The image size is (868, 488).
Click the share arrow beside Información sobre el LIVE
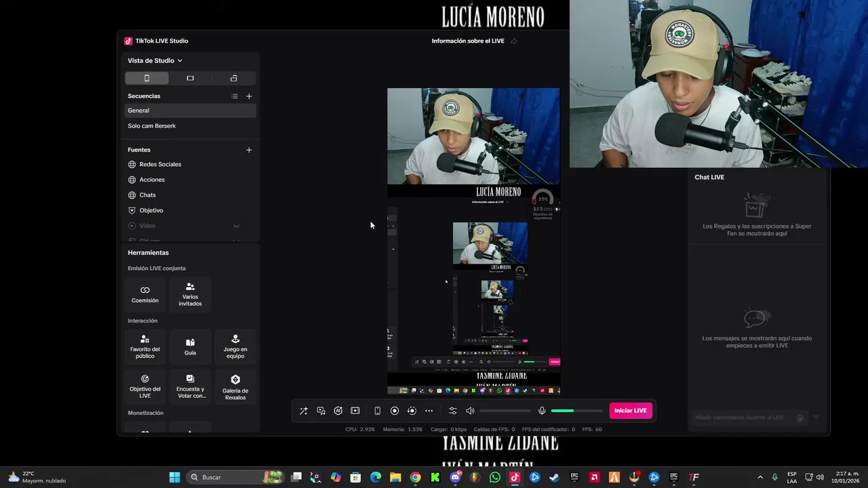coord(514,41)
